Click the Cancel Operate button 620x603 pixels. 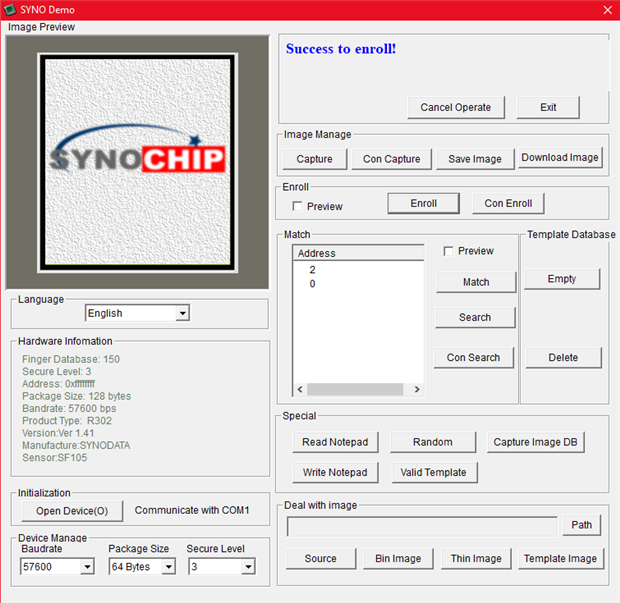coord(456,108)
